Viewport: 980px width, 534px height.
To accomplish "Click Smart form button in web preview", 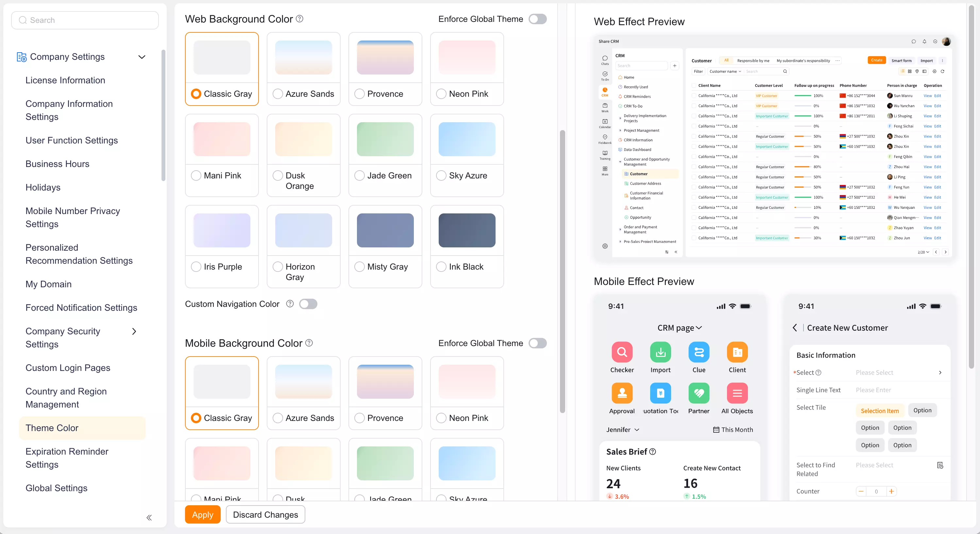I will pos(901,60).
